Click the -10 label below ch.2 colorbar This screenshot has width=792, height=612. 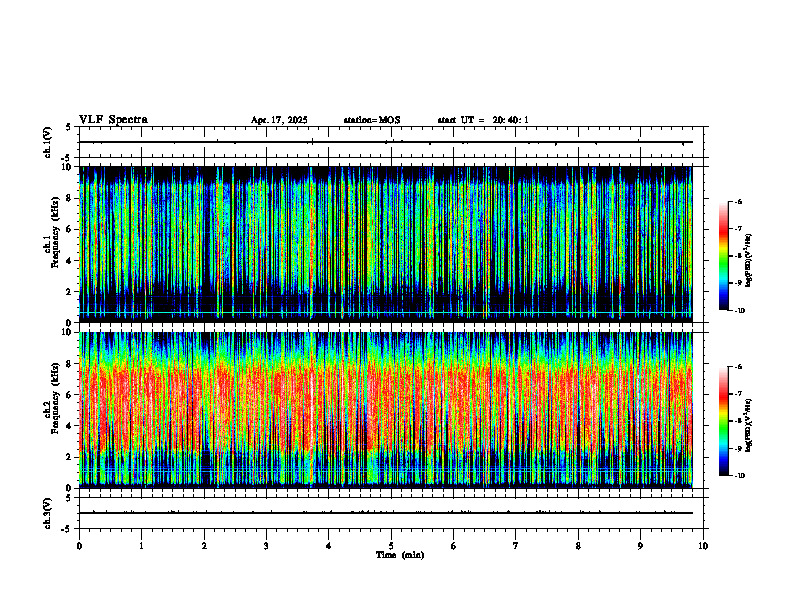(x=739, y=476)
